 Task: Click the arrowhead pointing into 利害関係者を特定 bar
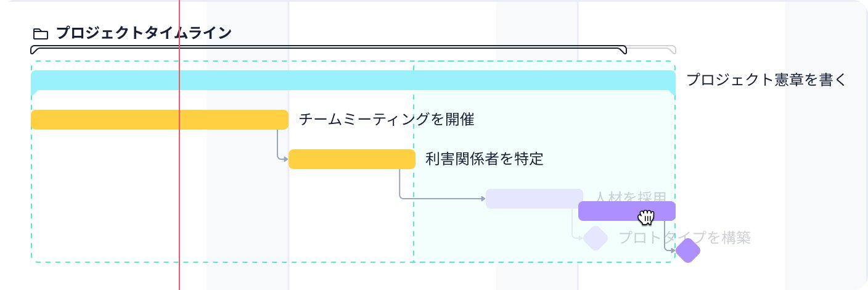pyautogui.click(x=285, y=159)
